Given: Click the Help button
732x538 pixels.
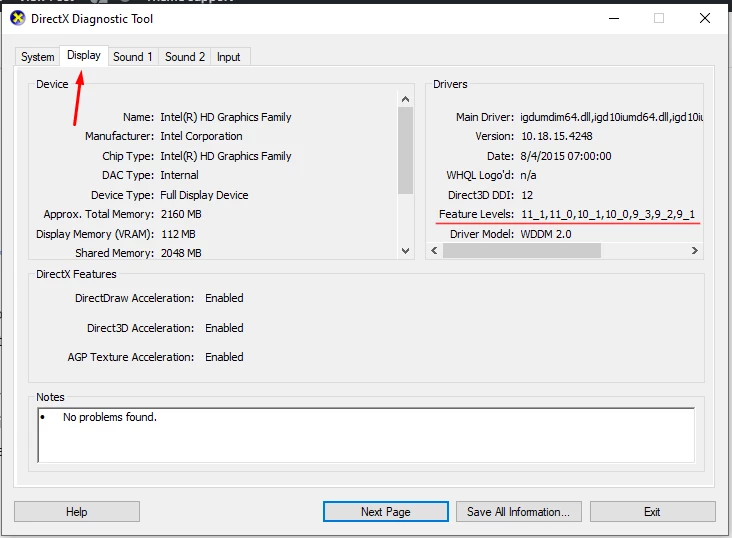Looking at the screenshot, I should click(77, 512).
